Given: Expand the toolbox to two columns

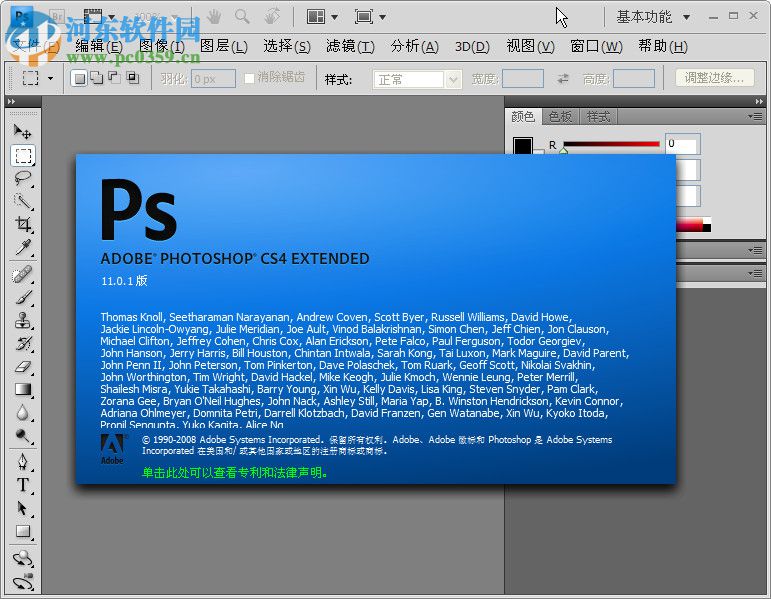Looking at the screenshot, I should 11,101.
